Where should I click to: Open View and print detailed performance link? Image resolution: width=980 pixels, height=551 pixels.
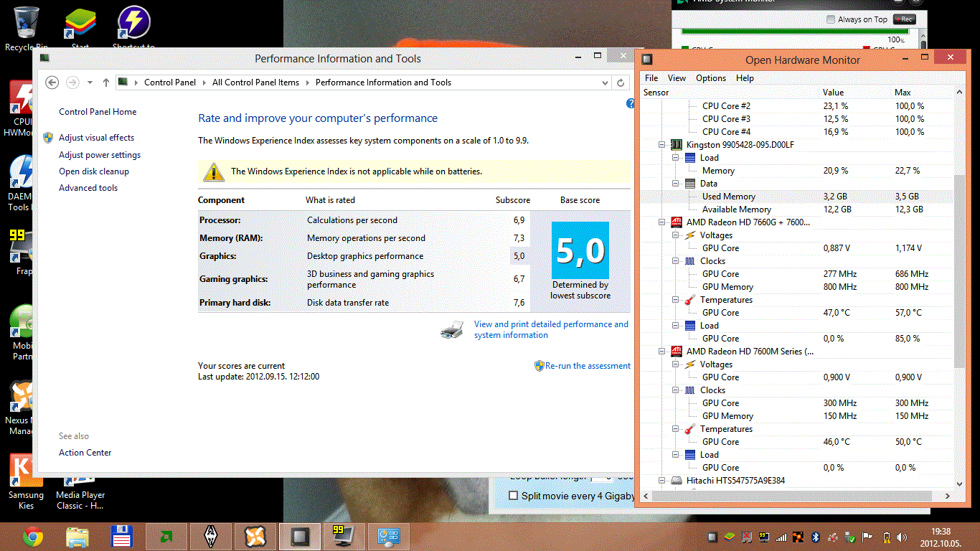[551, 329]
